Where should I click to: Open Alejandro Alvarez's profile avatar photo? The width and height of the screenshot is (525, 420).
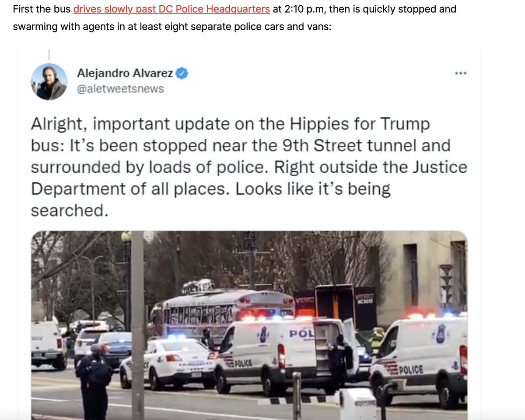pyautogui.click(x=49, y=82)
